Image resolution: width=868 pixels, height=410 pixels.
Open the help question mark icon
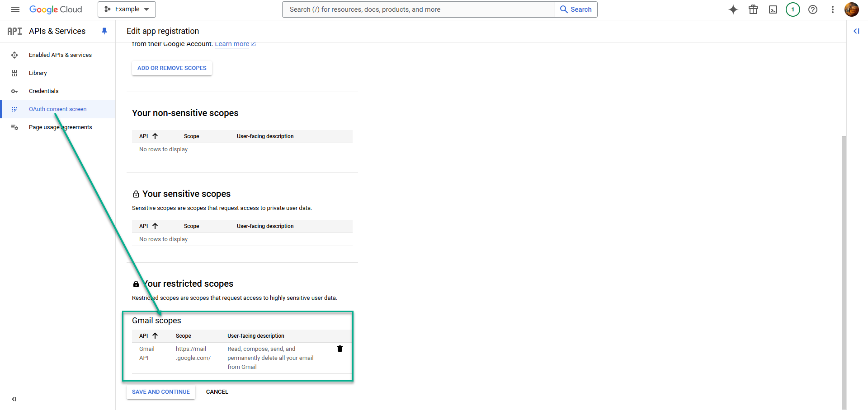(x=813, y=9)
